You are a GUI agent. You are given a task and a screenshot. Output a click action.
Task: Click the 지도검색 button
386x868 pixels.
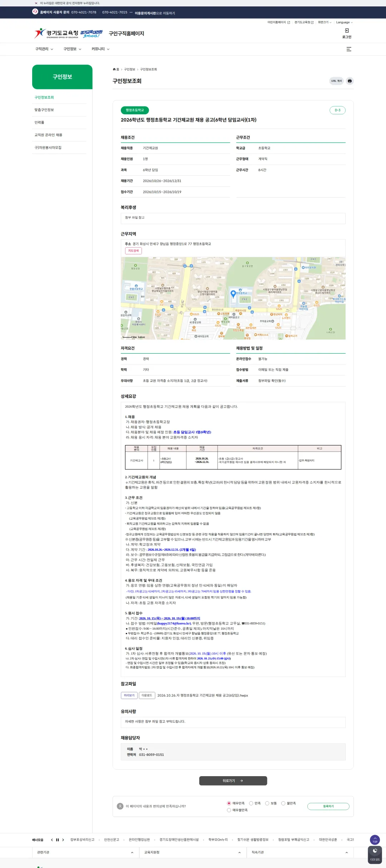pyautogui.click(x=133, y=251)
